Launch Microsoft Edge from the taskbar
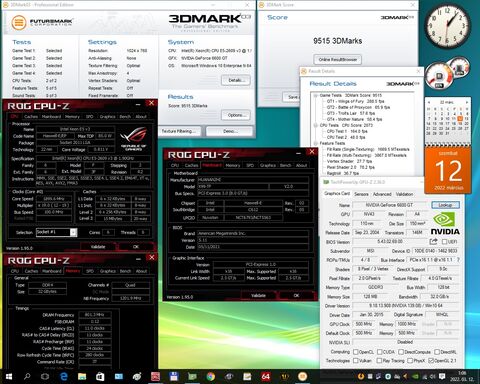The width and height of the screenshot is (480, 384). [64, 377]
